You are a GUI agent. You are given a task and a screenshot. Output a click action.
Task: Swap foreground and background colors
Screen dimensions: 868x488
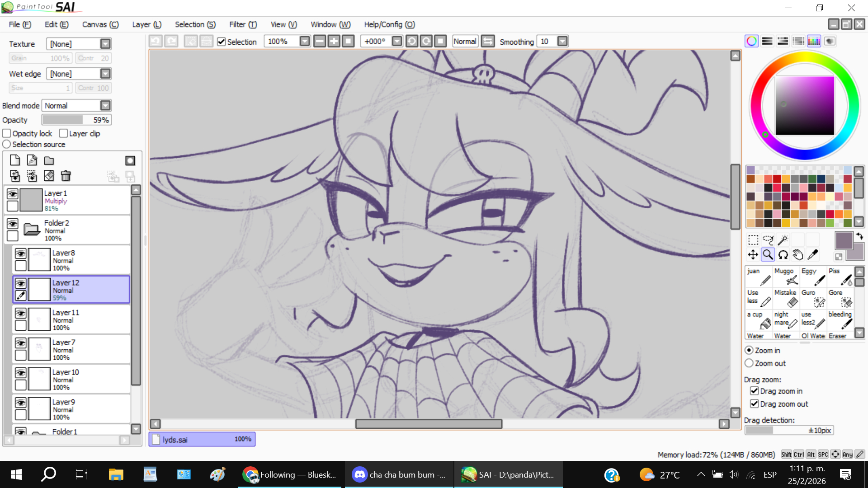pos(859,236)
